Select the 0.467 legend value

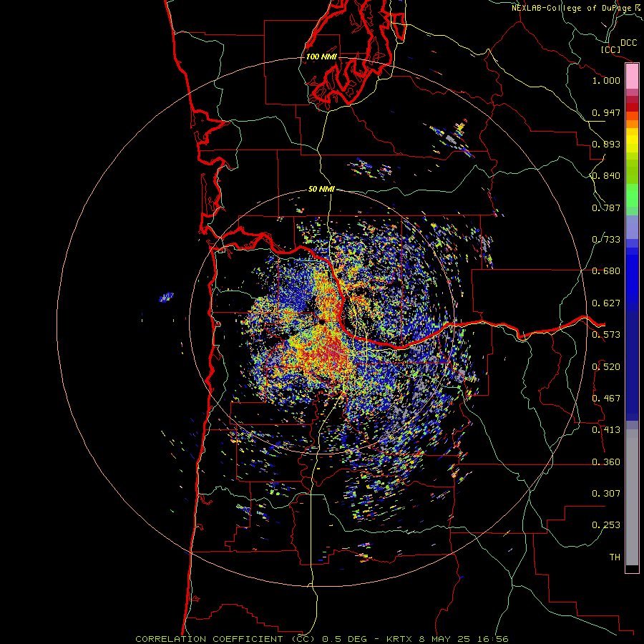point(606,399)
